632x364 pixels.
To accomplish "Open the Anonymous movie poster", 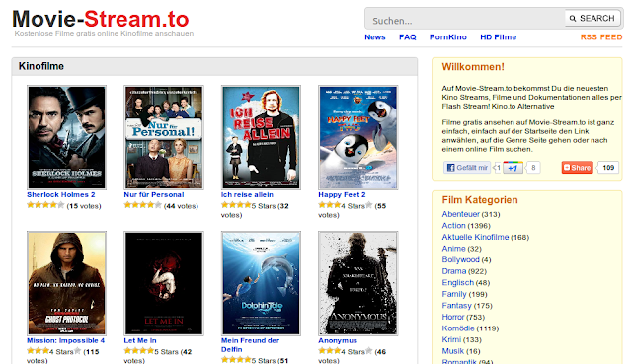I will pos(357,283).
